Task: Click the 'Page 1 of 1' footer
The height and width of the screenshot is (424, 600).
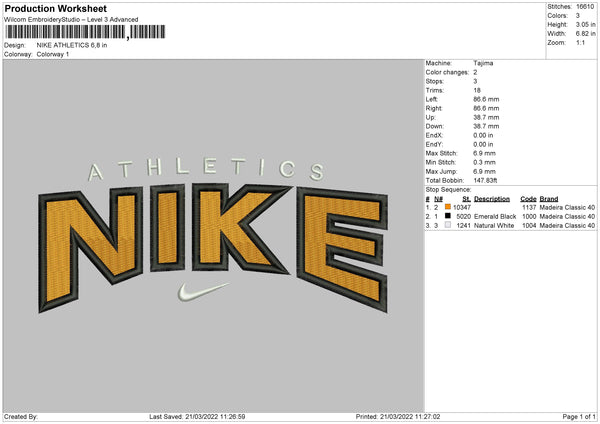Action: point(579,417)
